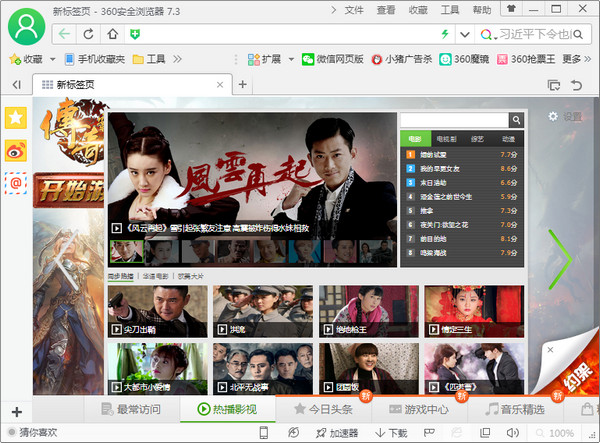Viewport: 600px width, 443px height.
Task: Toggle the green lightning speed mode icon
Action: [445, 34]
